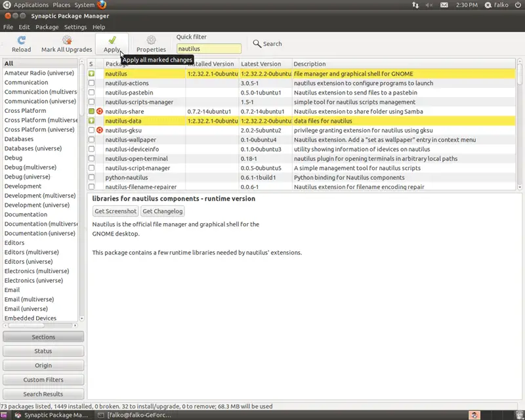Image resolution: width=525 pixels, height=420 pixels.
Task: Click the Sections filter button
Action: coord(43,337)
